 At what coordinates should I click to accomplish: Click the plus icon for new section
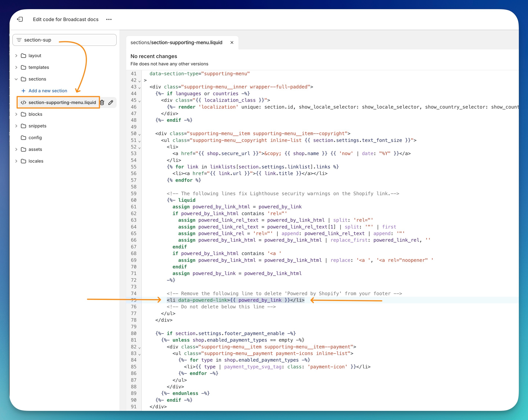(23, 91)
